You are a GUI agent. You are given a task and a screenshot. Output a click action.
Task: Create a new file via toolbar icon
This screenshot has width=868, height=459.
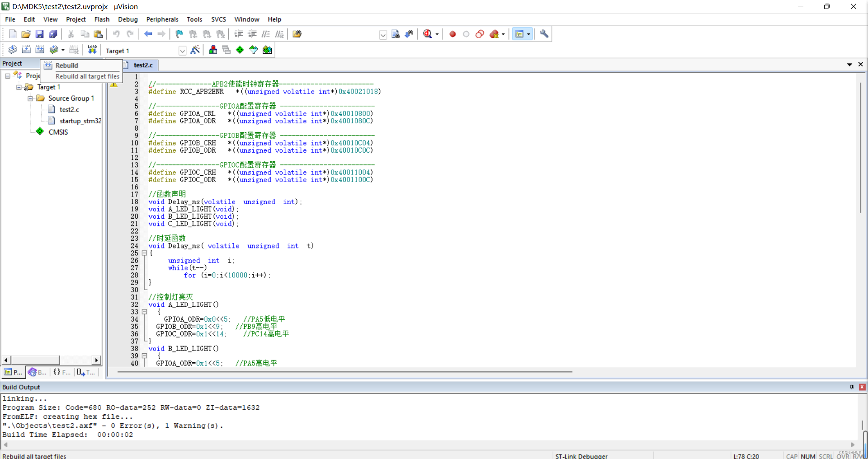[x=13, y=34]
